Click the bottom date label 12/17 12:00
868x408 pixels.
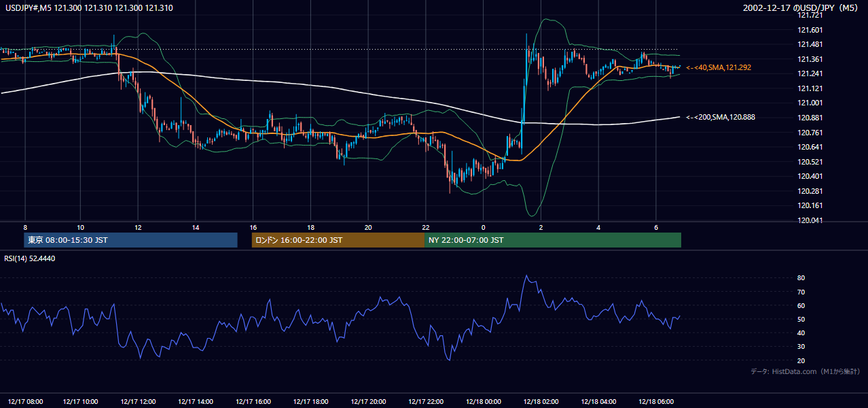[139, 401]
